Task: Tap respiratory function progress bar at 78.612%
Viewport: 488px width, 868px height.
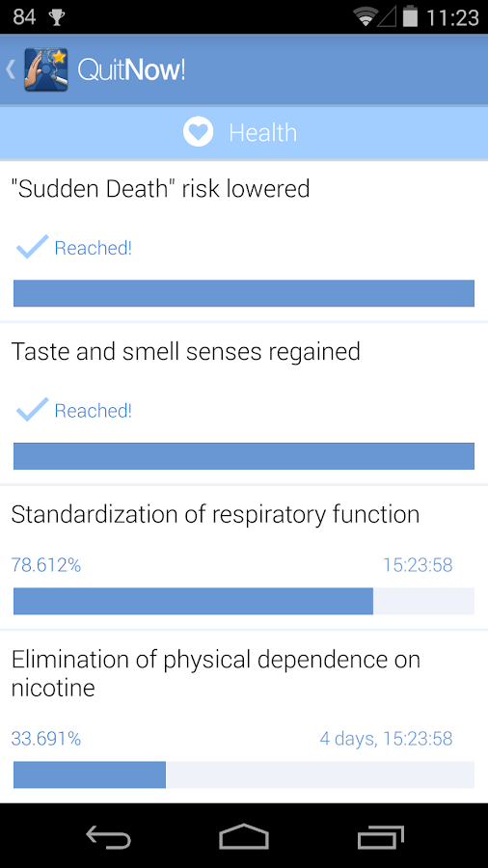Action: tap(244, 601)
